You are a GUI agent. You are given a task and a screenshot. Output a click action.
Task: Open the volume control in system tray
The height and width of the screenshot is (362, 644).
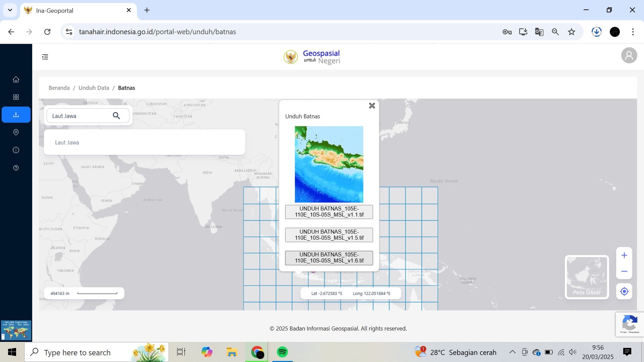point(573,352)
